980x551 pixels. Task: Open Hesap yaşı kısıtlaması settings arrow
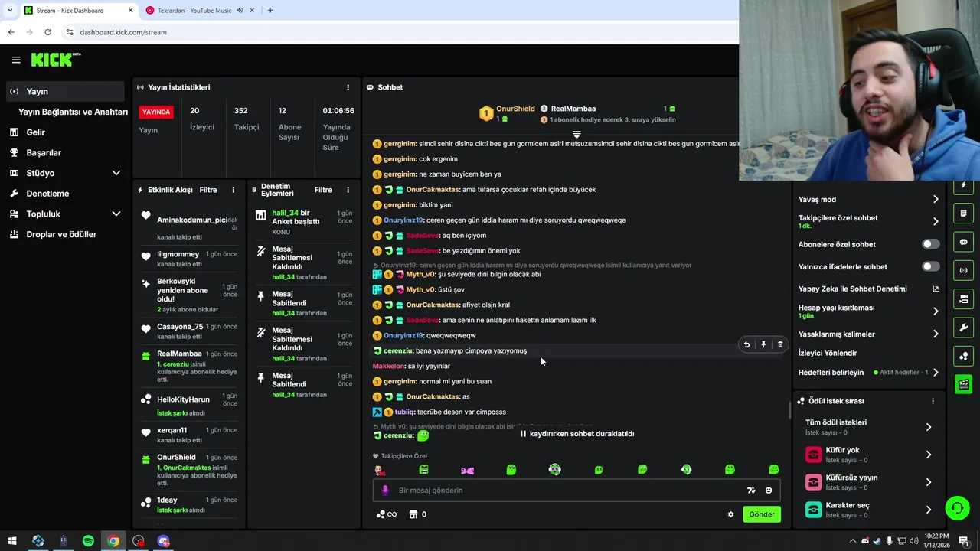click(x=936, y=311)
